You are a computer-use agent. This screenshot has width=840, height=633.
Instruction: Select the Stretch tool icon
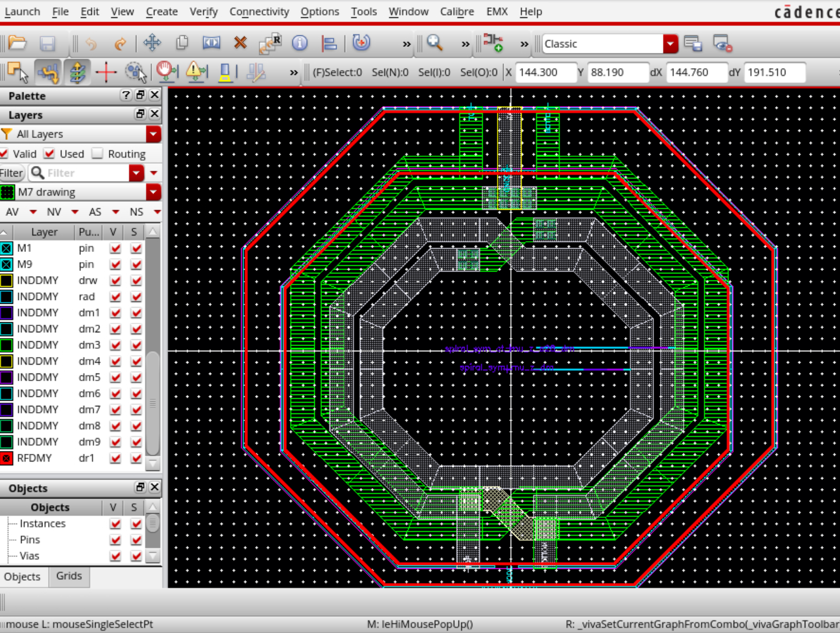click(x=211, y=43)
